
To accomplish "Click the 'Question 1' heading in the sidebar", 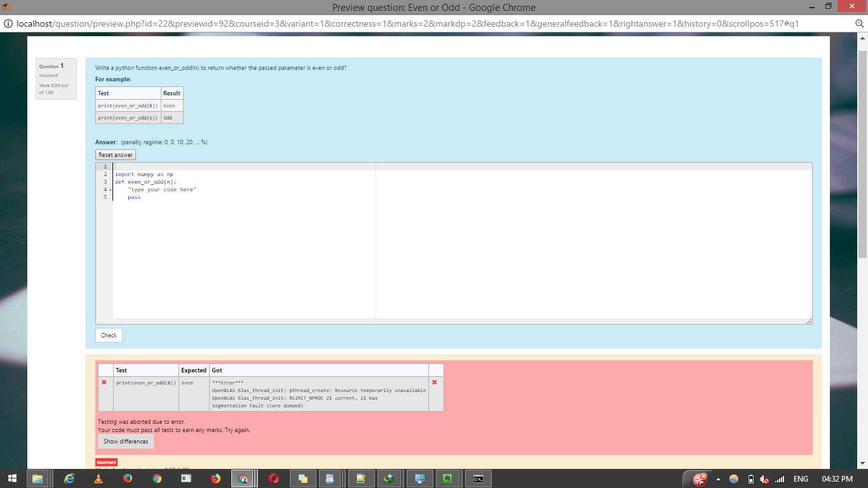I will (51, 66).
